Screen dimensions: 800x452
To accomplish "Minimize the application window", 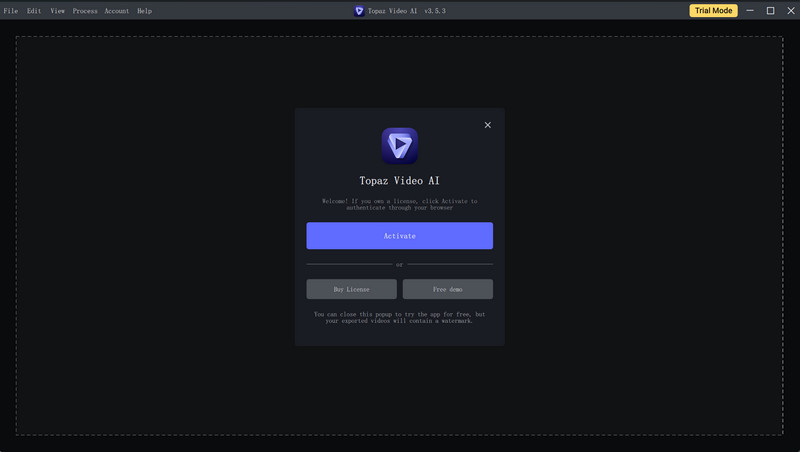I will [750, 11].
